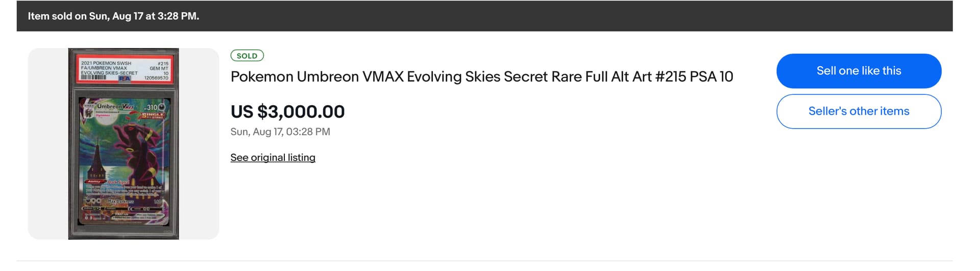The image size is (980, 271).
Task: Click the "Umbreon VMAX" name on the card
Action: [115, 107]
